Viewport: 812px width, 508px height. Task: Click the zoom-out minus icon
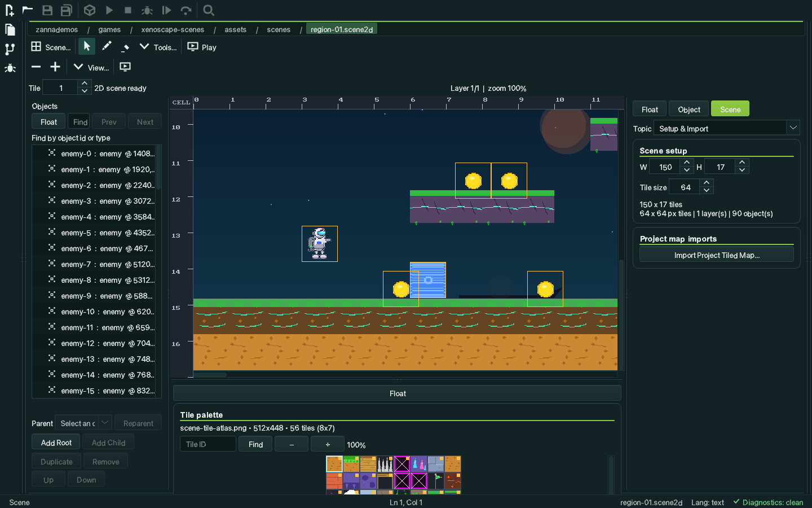[x=36, y=67]
